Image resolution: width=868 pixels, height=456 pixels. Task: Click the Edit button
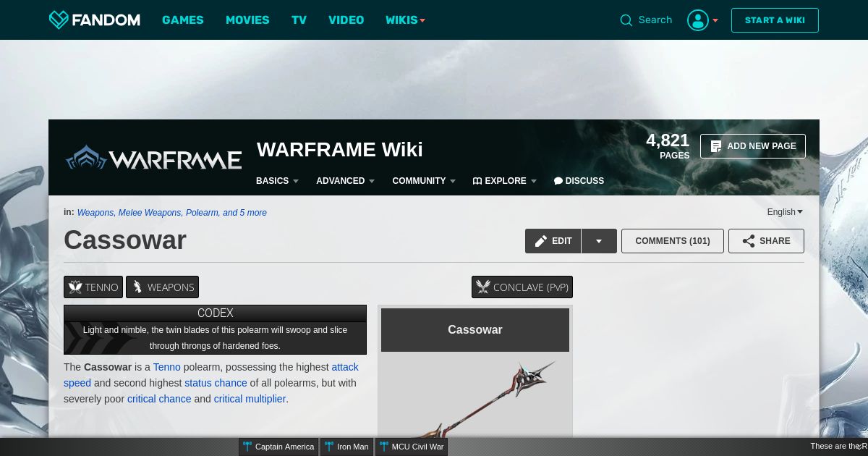tap(553, 241)
